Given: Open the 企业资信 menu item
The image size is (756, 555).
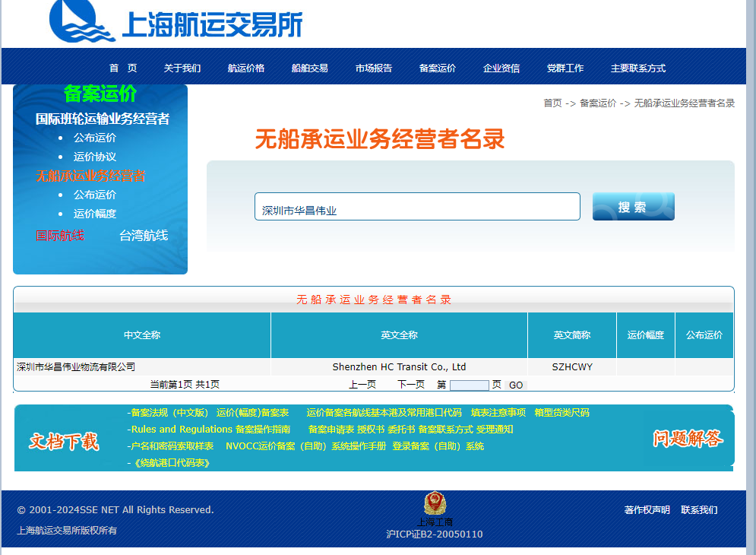Looking at the screenshot, I should [x=501, y=68].
